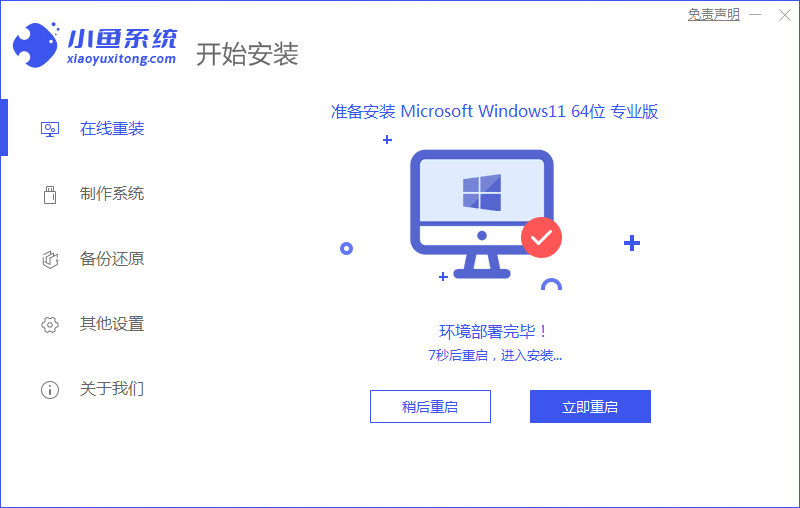The height and width of the screenshot is (508, 800).
Task: Open the 在线重装 menu item
Action: (112, 129)
